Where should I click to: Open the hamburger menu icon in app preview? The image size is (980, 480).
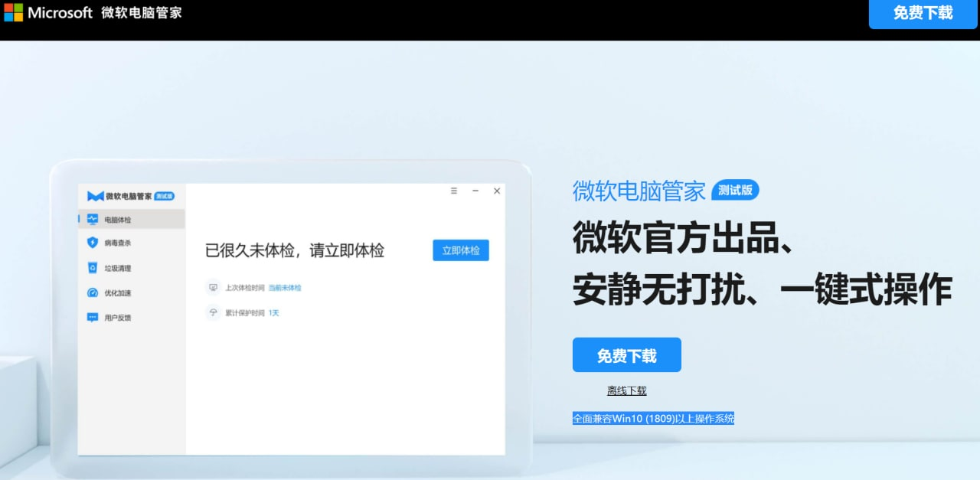tap(454, 191)
